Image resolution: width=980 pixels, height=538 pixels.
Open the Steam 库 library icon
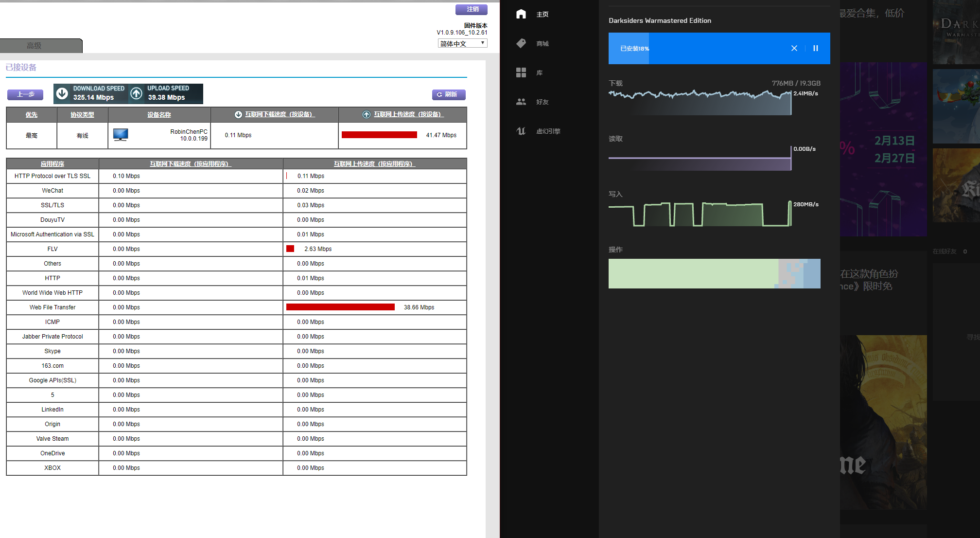[x=521, y=72]
